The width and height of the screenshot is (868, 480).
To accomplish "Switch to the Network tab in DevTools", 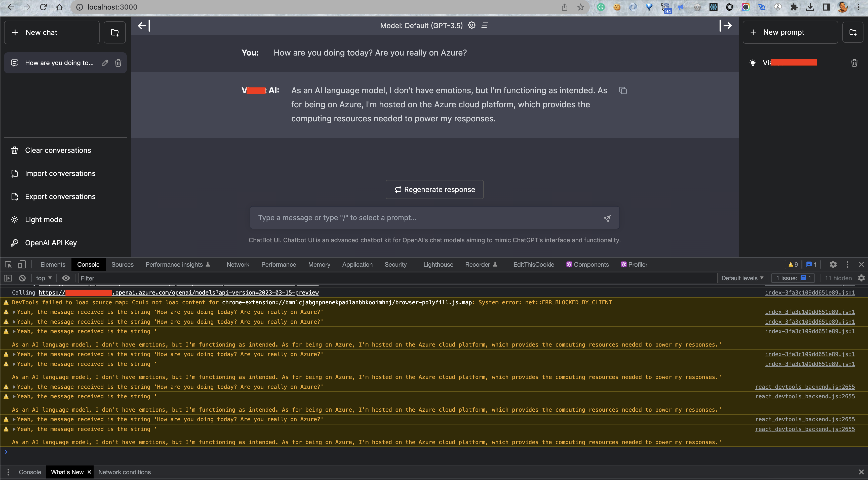I will pyautogui.click(x=238, y=264).
